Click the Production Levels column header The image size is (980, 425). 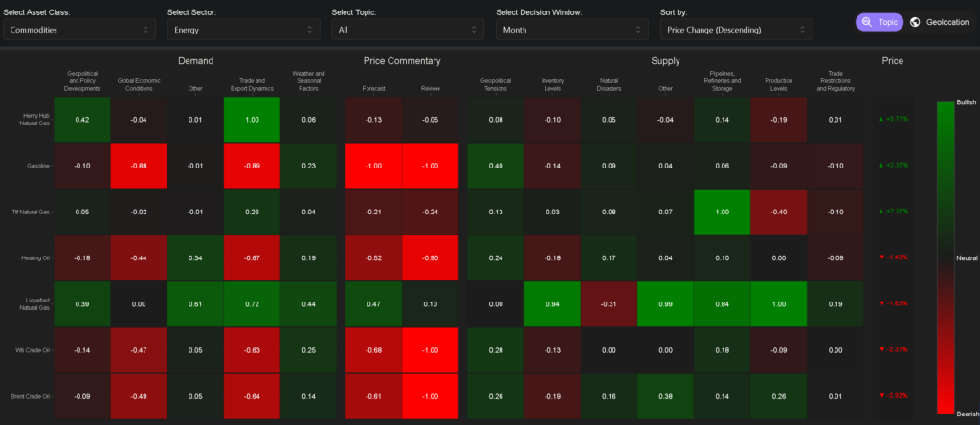[x=779, y=84]
